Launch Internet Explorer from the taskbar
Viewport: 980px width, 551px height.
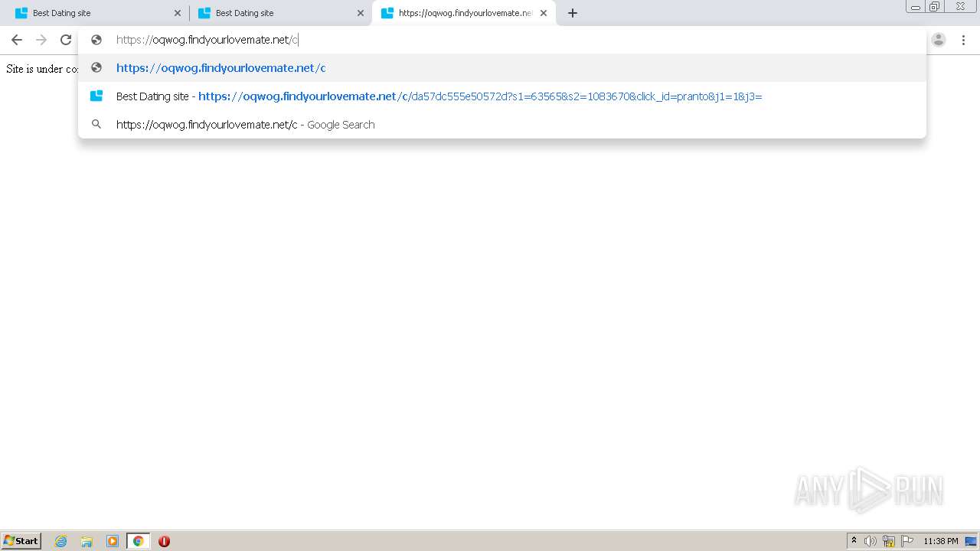click(61, 541)
